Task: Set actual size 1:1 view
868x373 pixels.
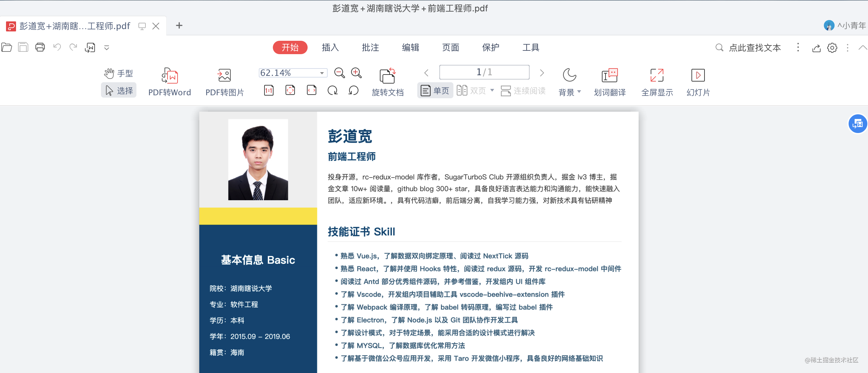Action: tap(268, 90)
